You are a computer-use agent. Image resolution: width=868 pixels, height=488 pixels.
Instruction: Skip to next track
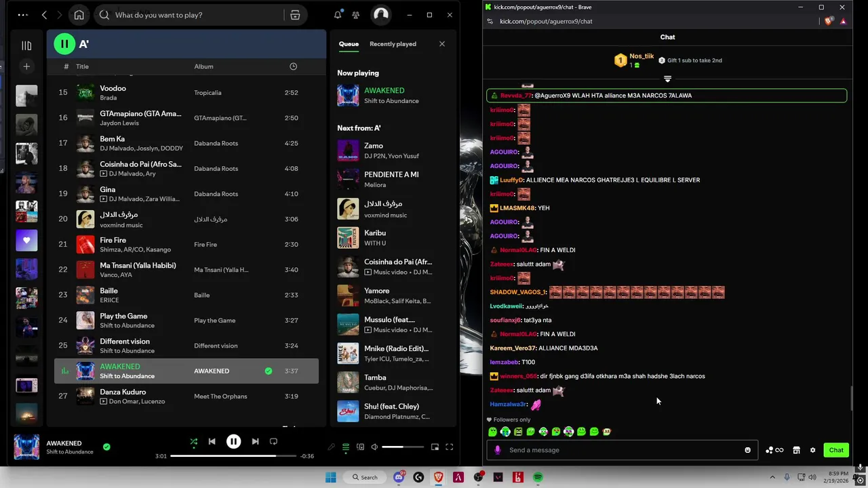(255, 441)
